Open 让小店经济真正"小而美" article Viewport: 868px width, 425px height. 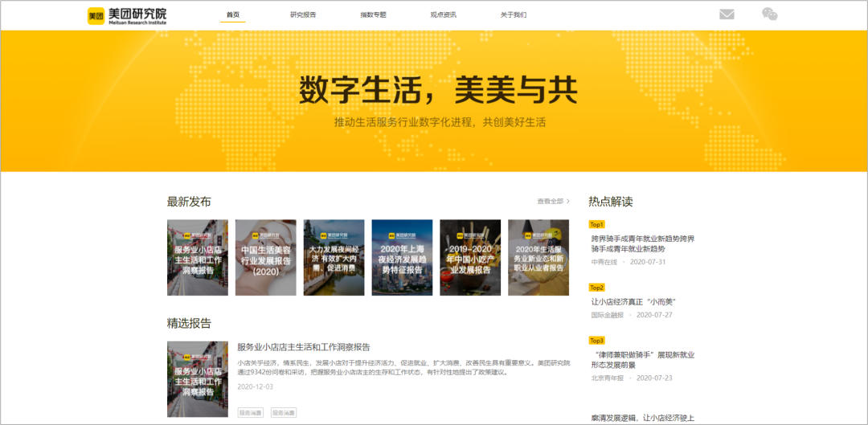click(634, 301)
